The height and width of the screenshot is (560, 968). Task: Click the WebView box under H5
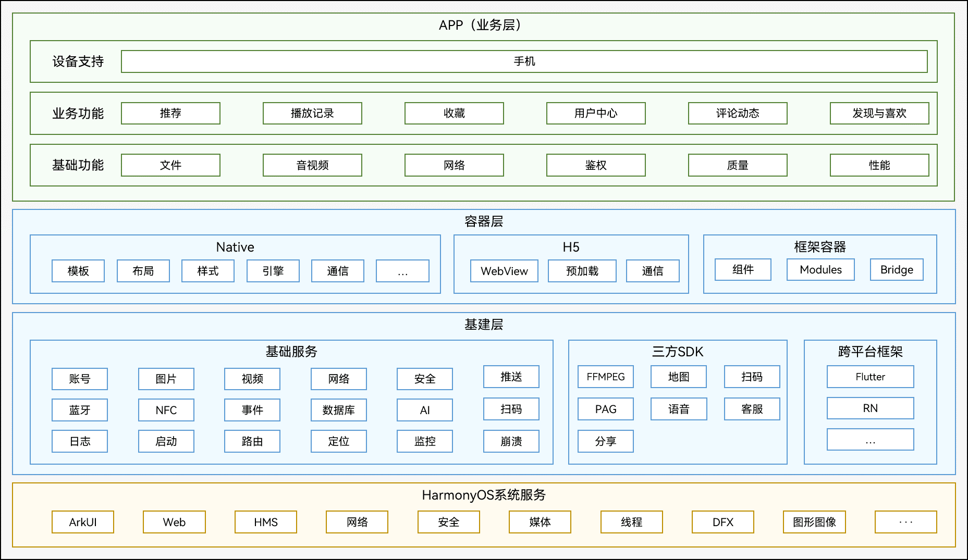[x=504, y=271]
